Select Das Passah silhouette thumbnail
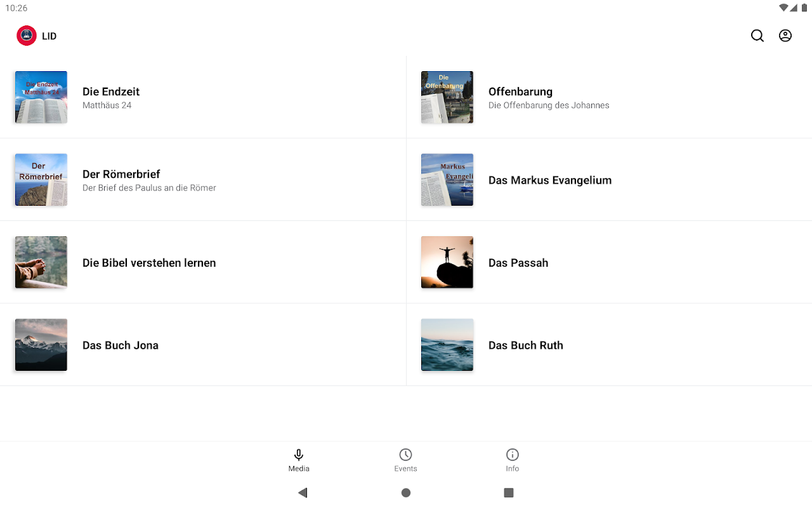 tap(447, 262)
